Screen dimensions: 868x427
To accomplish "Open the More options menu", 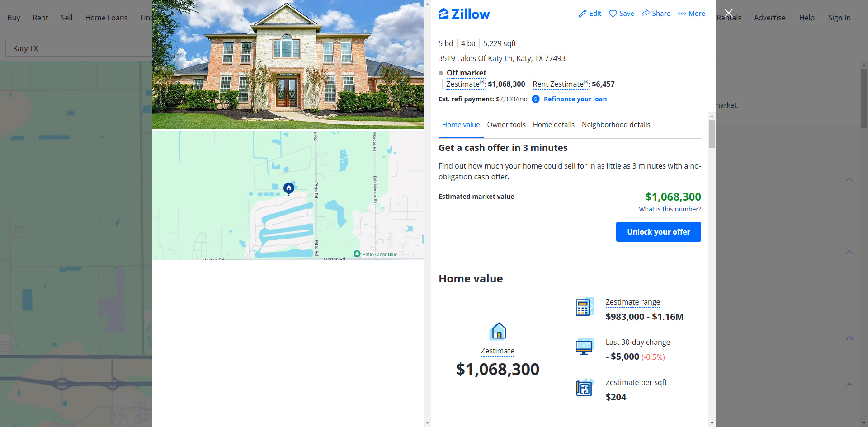I will click(x=691, y=14).
